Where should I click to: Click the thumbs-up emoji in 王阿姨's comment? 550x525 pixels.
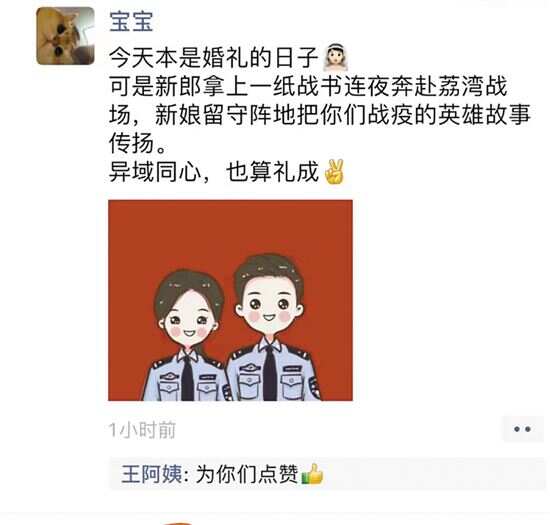312,474
